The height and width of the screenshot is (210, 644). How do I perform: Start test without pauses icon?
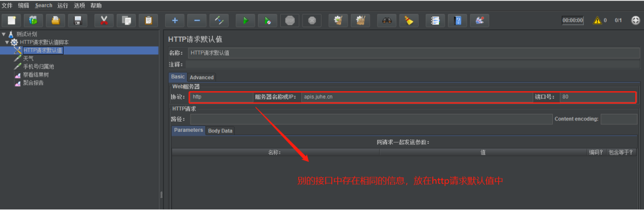[267, 20]
